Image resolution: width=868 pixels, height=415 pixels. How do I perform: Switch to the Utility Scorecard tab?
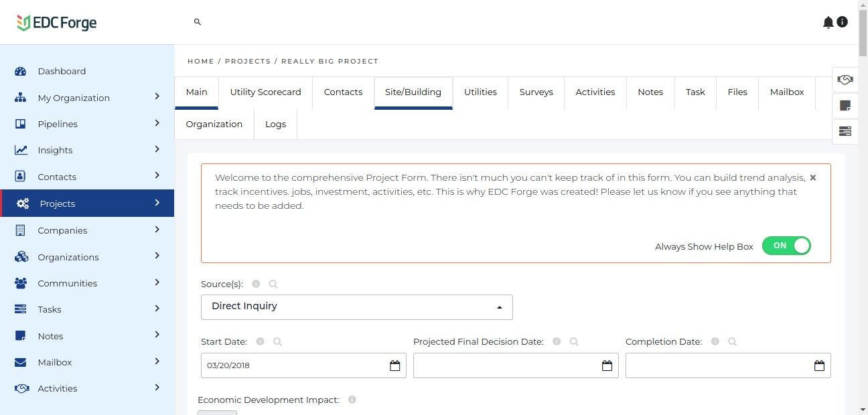pyautogui.click(x=265, y=92)
